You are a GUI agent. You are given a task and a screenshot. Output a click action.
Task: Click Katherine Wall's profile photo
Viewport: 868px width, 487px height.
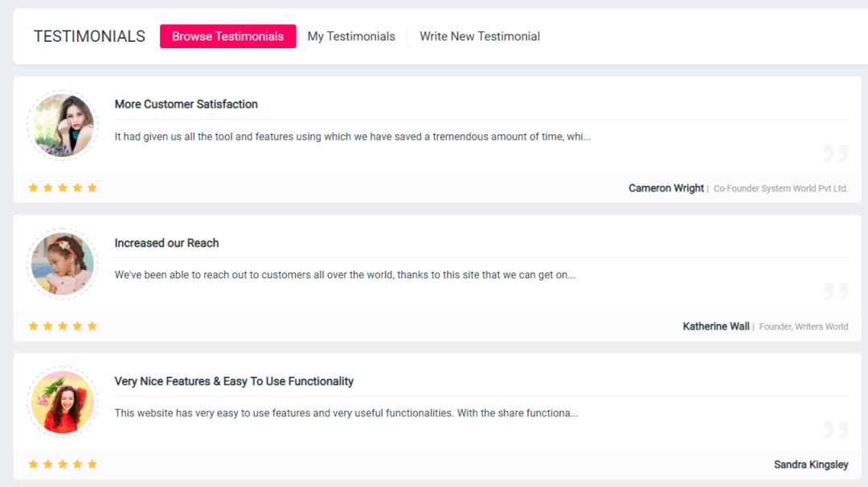click(x=63, y=264)
